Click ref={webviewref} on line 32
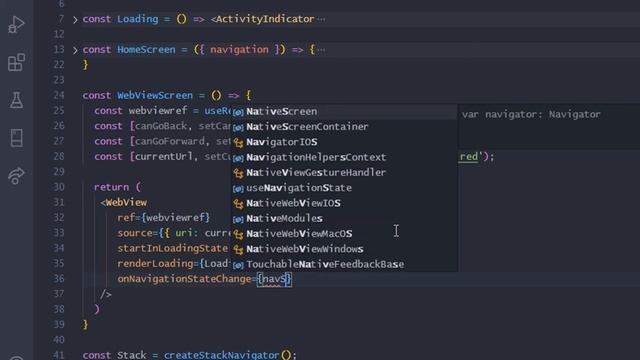The image size is (640, 360). pos(163,218)
